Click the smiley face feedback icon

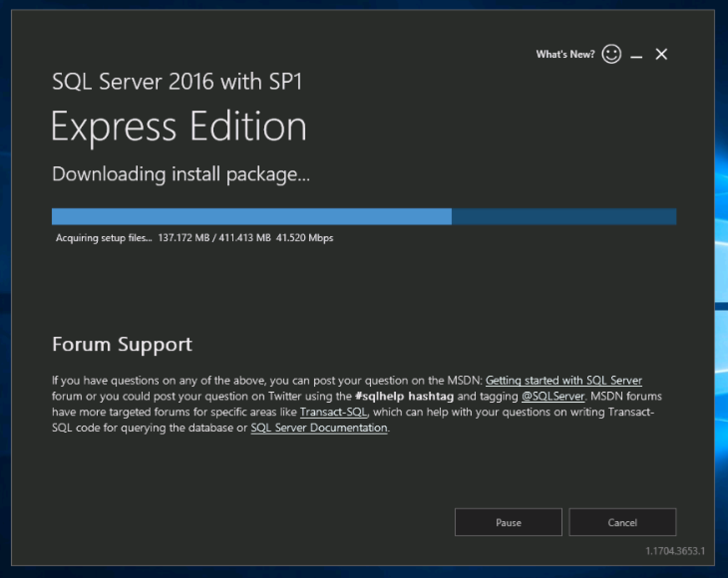611,54
